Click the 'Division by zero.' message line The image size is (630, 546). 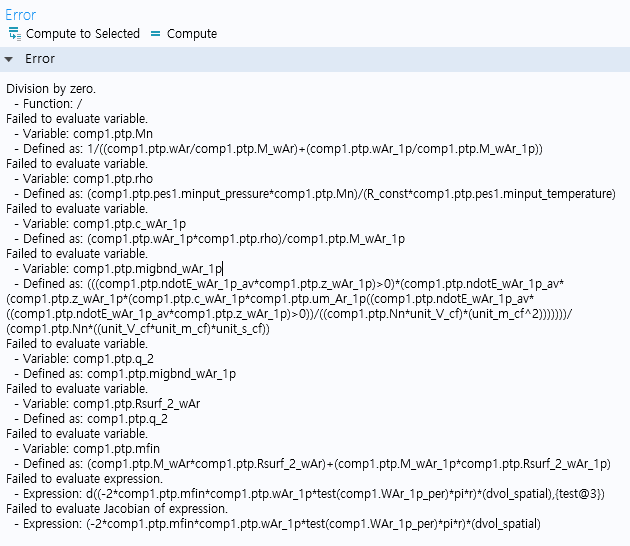pos(51,89)
